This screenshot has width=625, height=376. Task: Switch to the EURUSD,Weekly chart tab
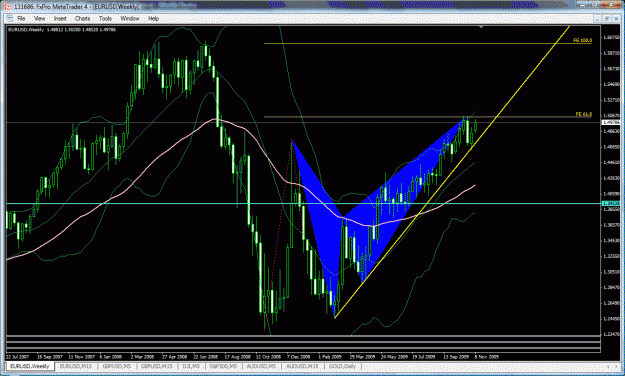pos(29,366)
